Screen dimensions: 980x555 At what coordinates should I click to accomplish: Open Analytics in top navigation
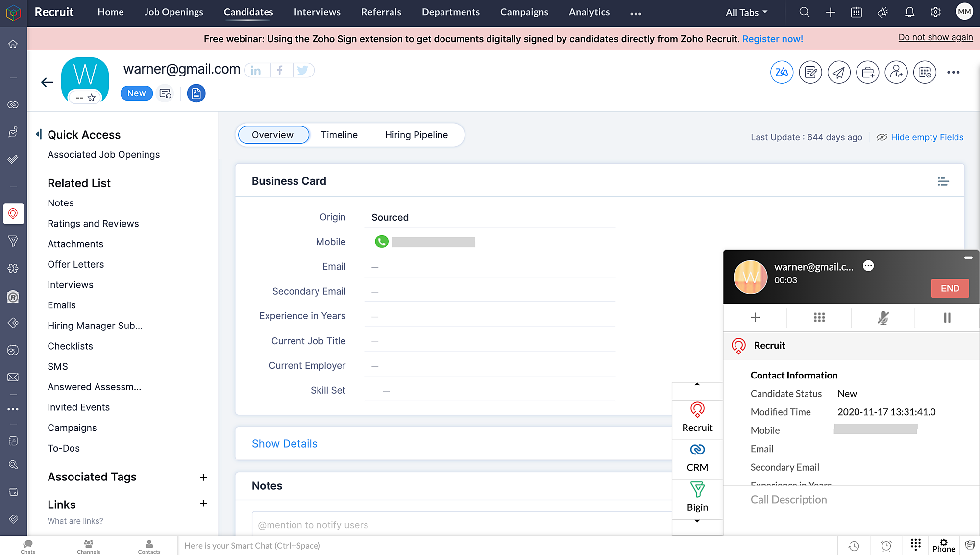[589, 12]
